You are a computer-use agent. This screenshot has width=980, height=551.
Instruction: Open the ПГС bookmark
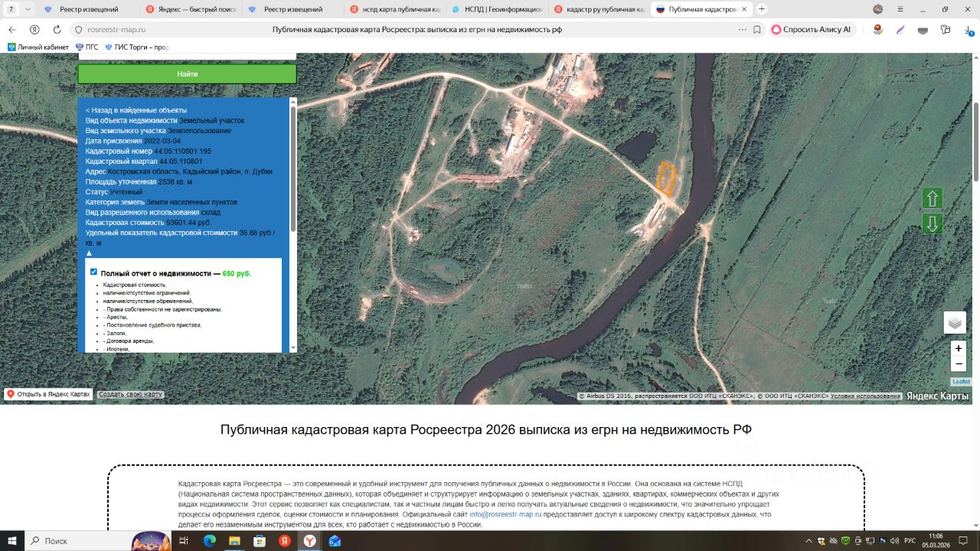tap(87, 47)
